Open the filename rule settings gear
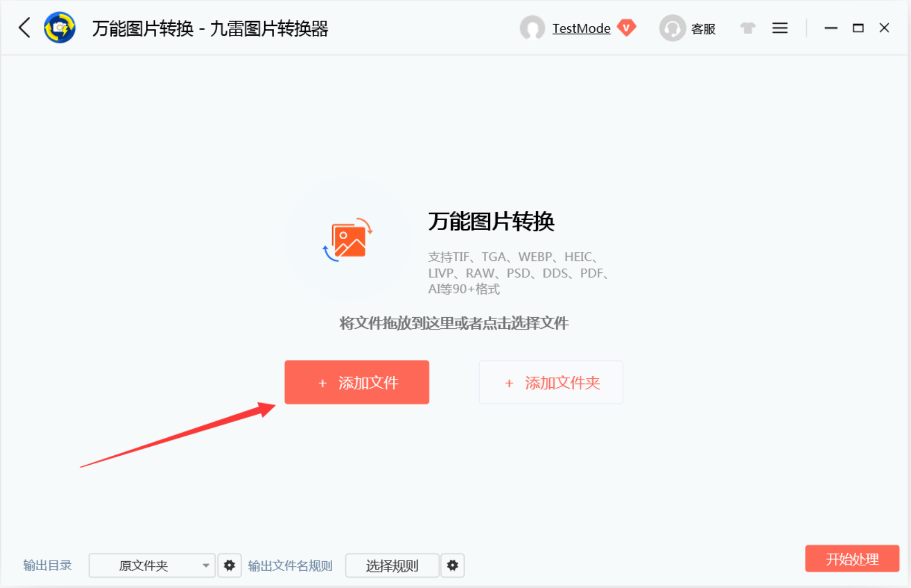 point(452,565)
